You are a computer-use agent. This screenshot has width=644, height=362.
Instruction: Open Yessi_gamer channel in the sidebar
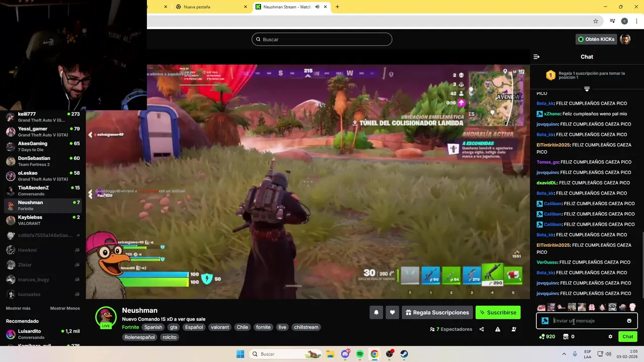click(43, 132)
